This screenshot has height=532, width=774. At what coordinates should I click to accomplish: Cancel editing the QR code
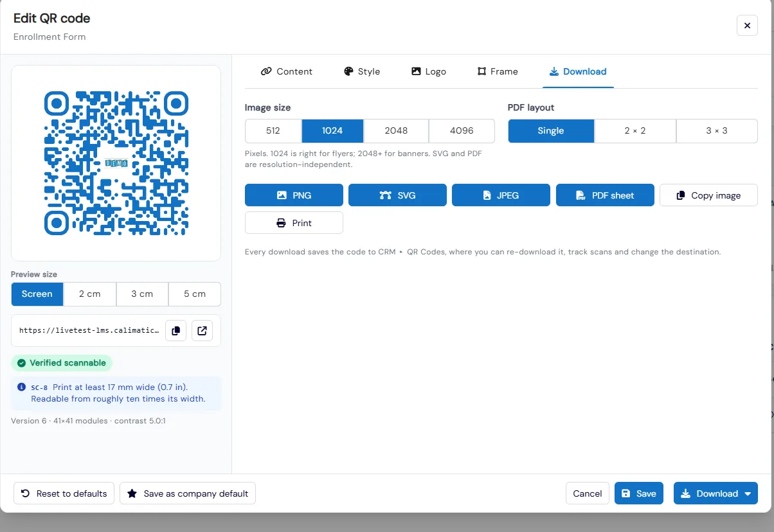(588, 493)
